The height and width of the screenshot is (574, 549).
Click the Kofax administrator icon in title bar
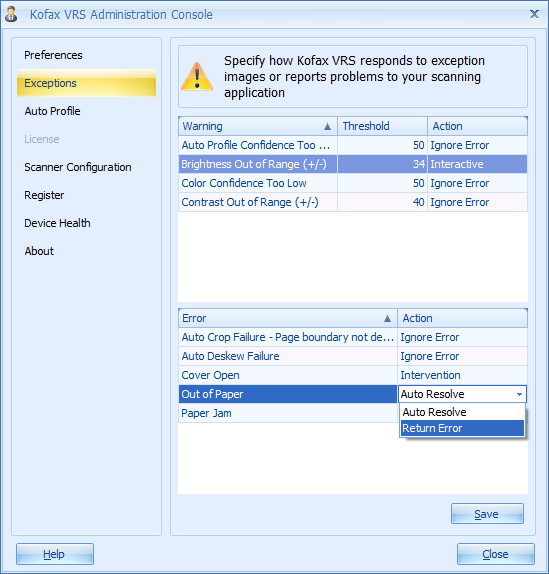coord(11,14)
